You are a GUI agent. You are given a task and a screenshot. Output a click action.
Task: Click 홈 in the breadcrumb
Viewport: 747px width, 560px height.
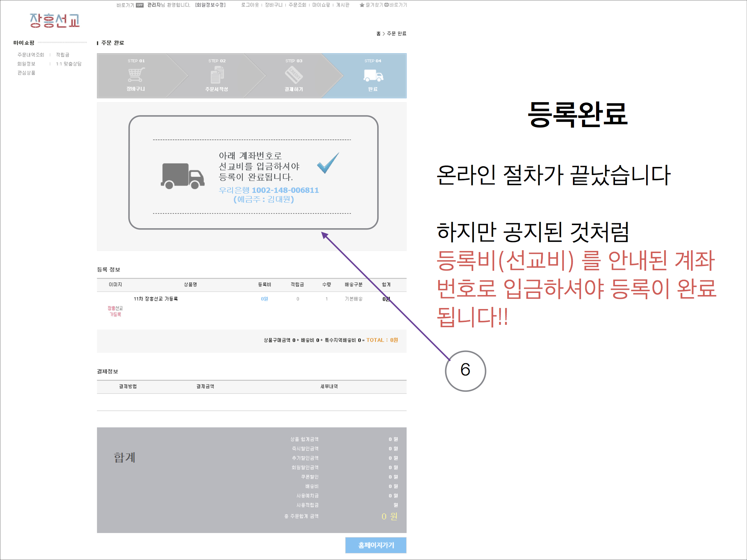coord(378,34)
